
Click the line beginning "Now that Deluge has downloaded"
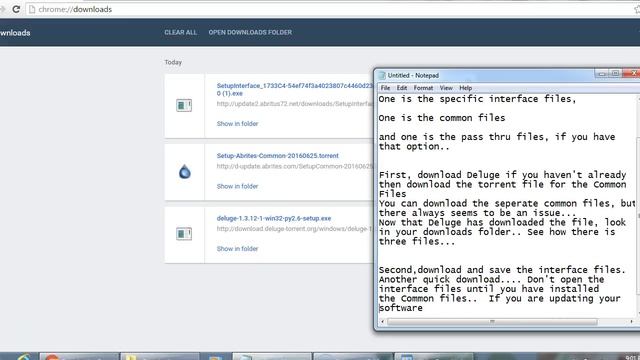pos(502,222)
